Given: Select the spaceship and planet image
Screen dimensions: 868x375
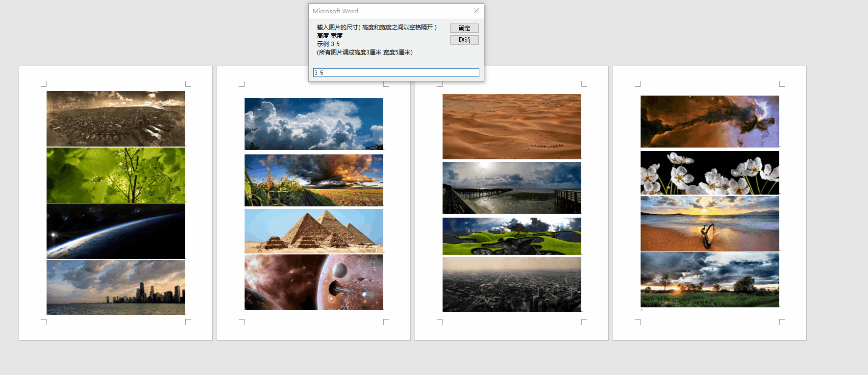Looking at the screenshot, I should (x=314, y=282).
